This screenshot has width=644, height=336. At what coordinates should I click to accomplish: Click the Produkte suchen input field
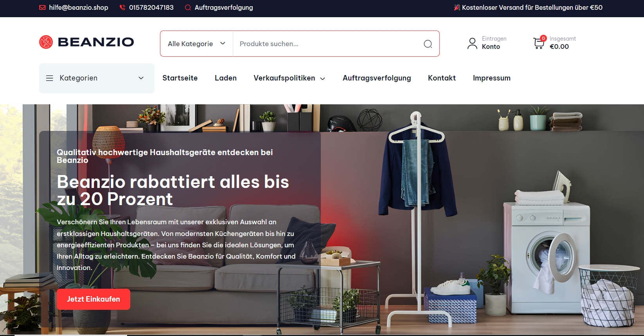pos(329,44)
